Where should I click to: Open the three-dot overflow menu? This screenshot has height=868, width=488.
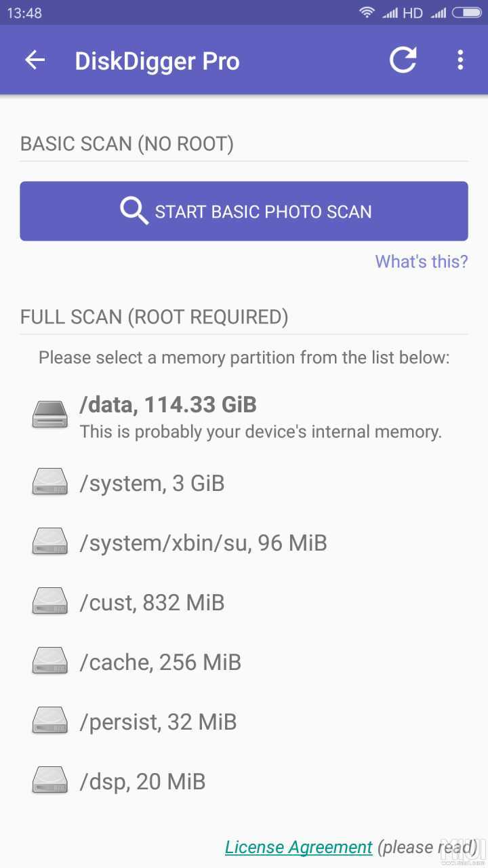(x=460, y=60)
